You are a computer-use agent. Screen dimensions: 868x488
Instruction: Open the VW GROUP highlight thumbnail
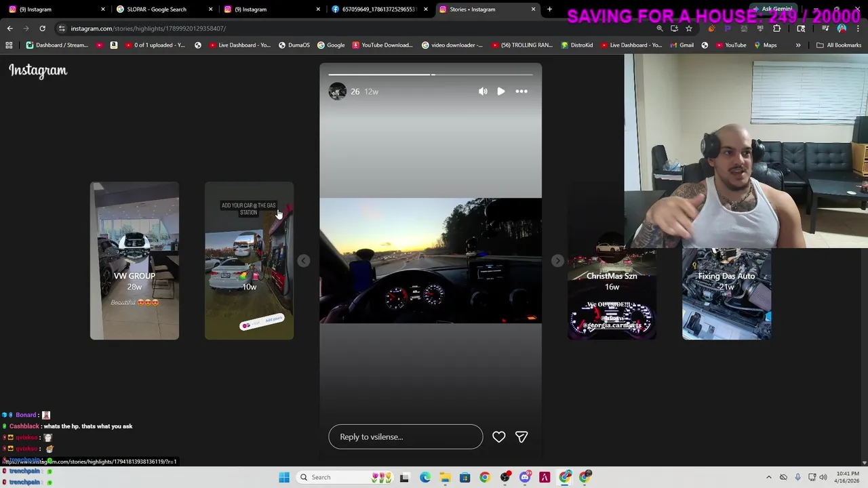tap(134, 261)
